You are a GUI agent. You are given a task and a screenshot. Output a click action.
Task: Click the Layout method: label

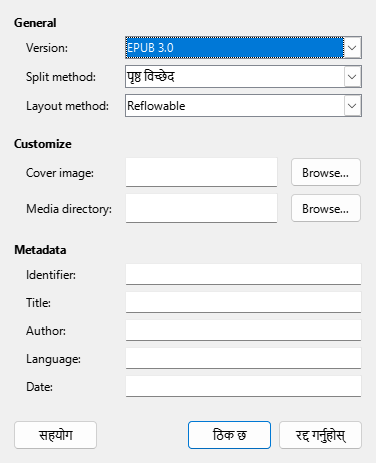click(x=67, y=106)
